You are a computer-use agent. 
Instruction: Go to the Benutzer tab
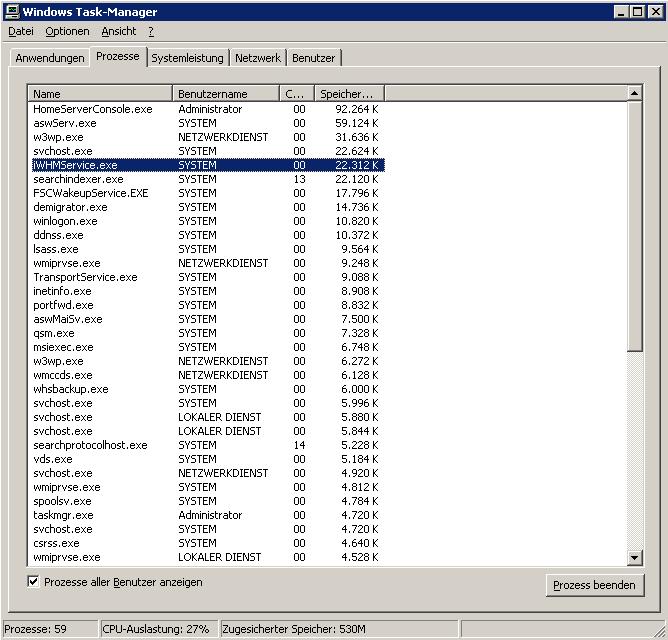tap(314, 58)
